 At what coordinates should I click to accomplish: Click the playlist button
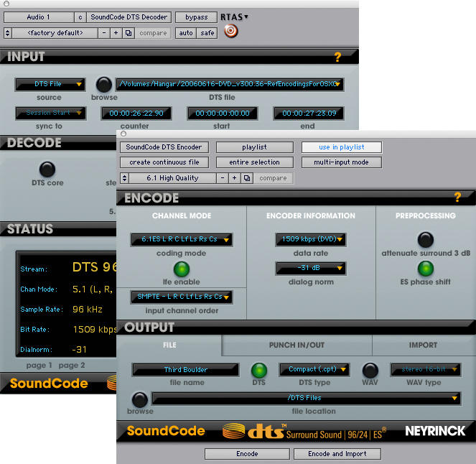click(254, 147)
